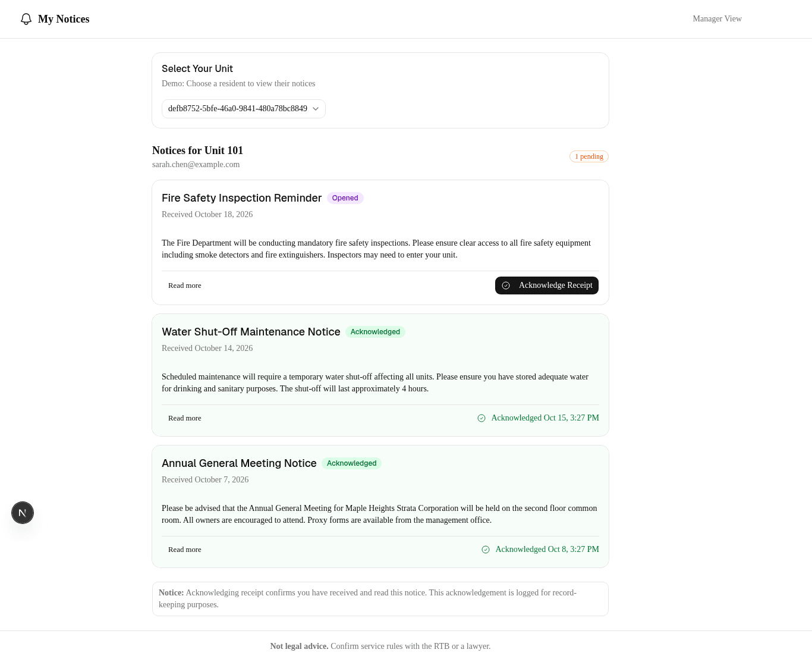Click the sarah.chen@example.com email address
812x662 pixels.
pyautogui.click(x=196, y=165)
